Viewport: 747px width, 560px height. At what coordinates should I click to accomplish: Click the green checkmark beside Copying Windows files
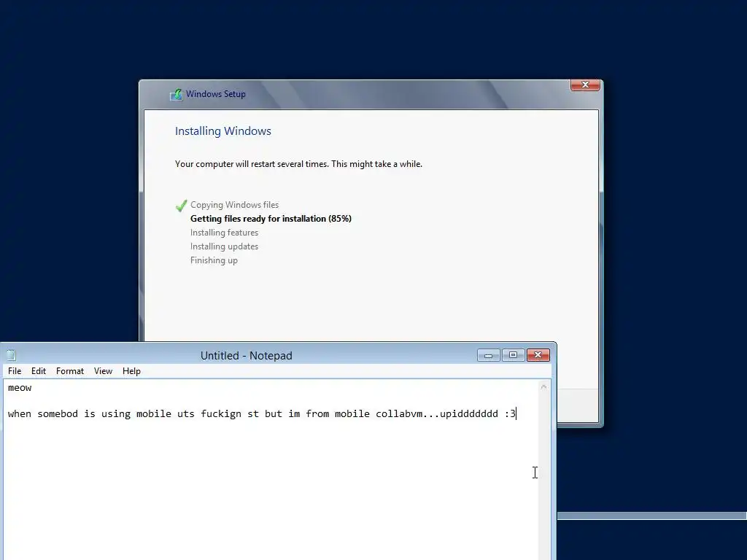pos(181,206)
